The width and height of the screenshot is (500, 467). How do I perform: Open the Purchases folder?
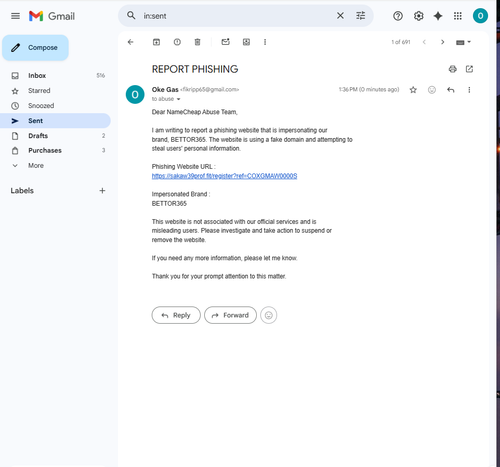[x=55, y=150]
